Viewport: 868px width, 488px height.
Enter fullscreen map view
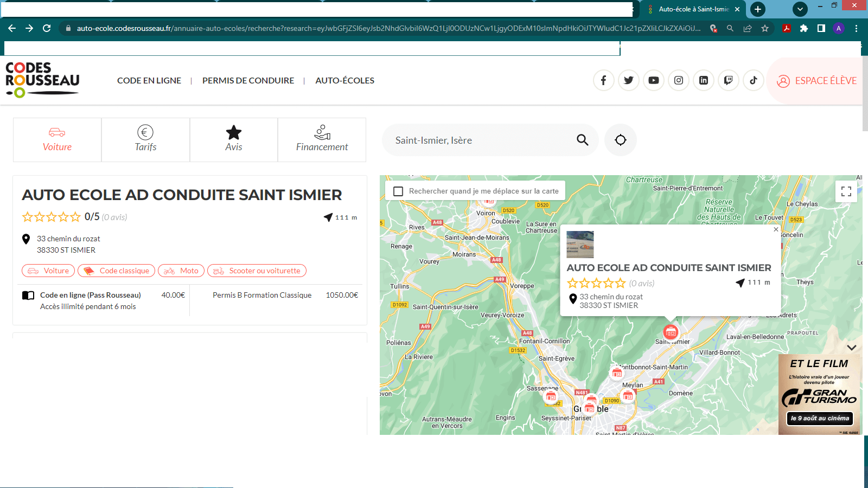(x=846, y=191)
